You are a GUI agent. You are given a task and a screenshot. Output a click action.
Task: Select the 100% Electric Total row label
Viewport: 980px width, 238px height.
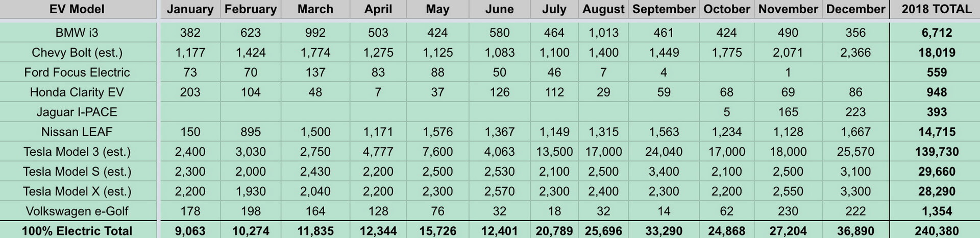(77, 231)
